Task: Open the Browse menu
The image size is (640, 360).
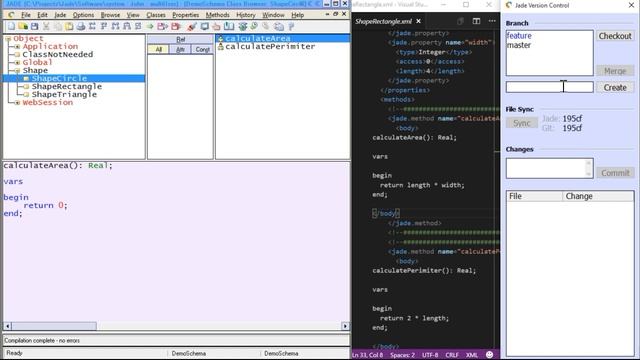Action: (110, 15)
